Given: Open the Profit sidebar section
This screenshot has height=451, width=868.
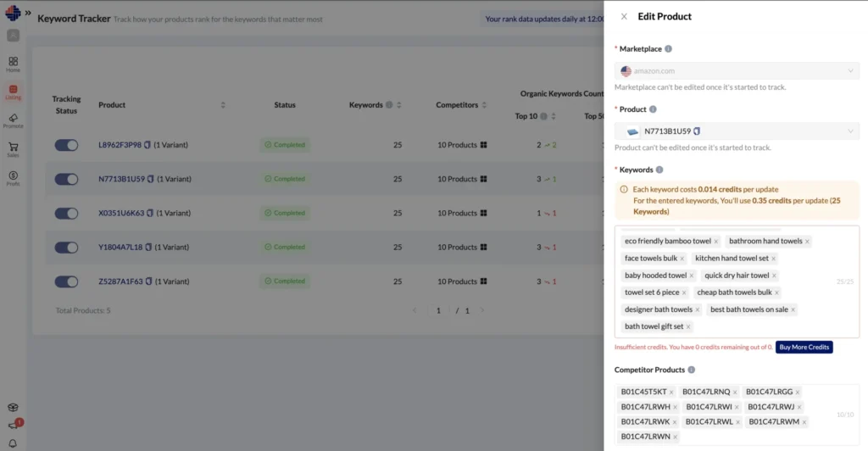Looking at the screenshot, I should (x=13, y=178).
